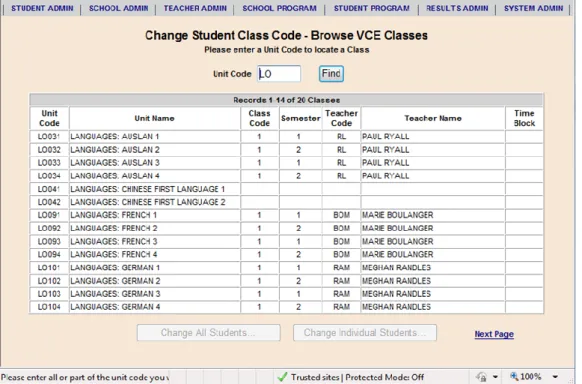
Task: Click the Teacher Name column header
Action: tap(433, 118)
